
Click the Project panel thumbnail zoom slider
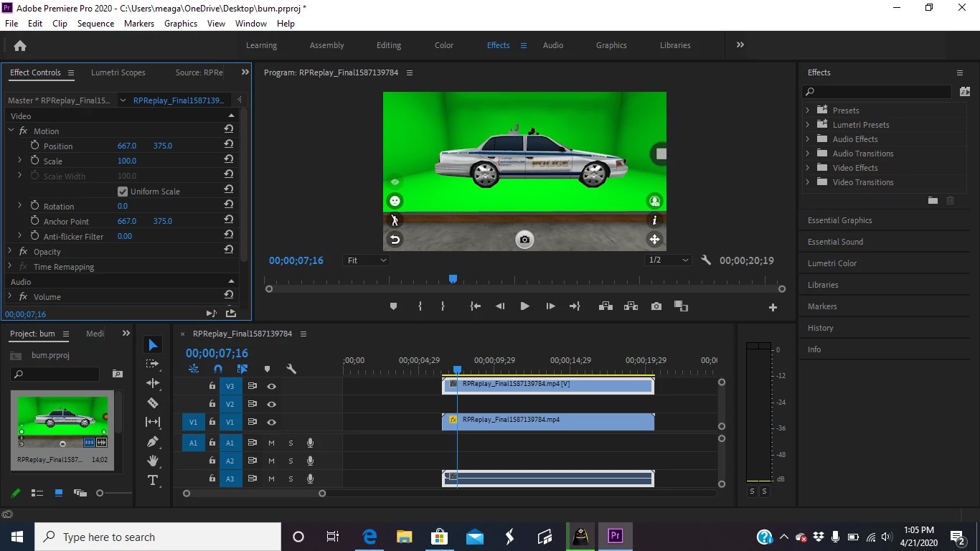coord(100,493)
